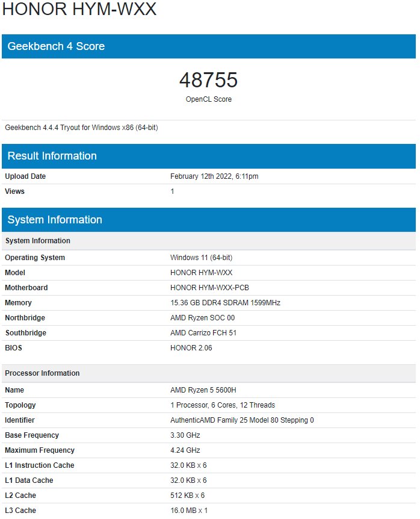The image size is (420, 519).
Task: Click the Upload Date label
Action: 25,176
